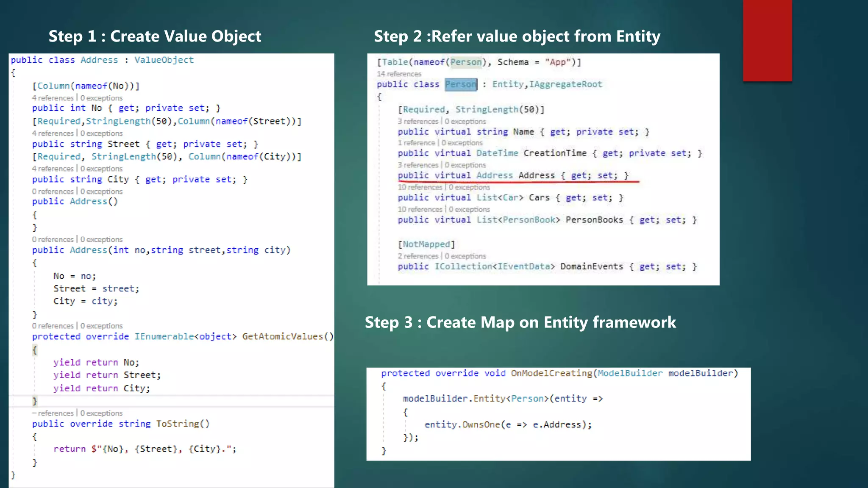Click the 'yield return City;' statement
This screenshot has width=868, height=488.
pyautogui.click(x=102, y=388)
